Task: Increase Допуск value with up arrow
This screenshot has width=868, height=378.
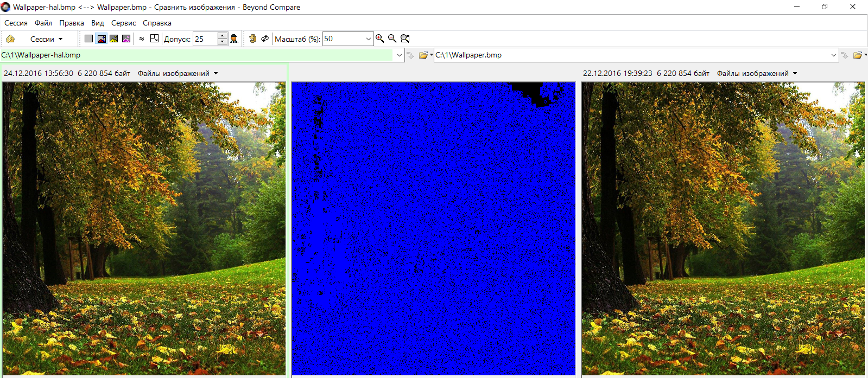Action: (x=223, y=36)
